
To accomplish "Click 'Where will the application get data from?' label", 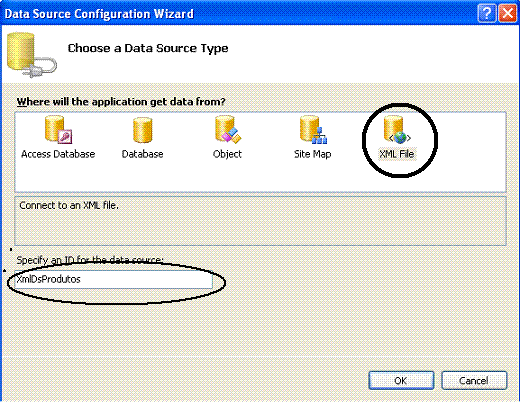I will [121, 102].
